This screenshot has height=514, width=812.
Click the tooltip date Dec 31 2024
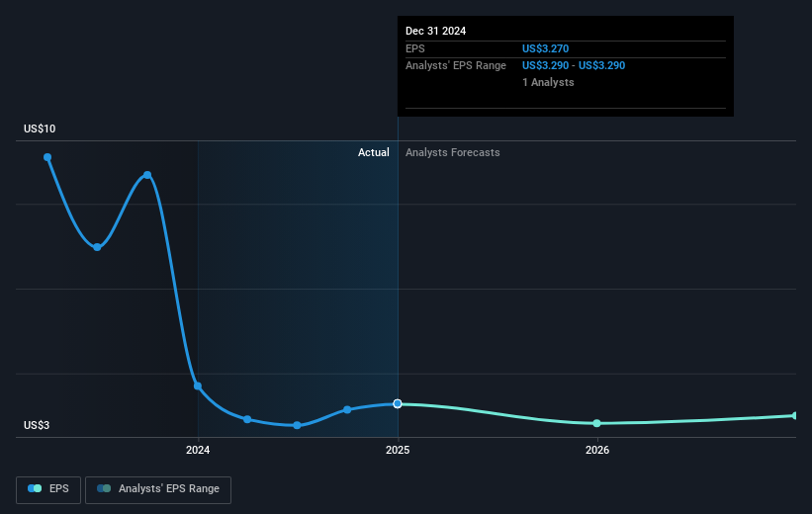(x=435, y=31)
